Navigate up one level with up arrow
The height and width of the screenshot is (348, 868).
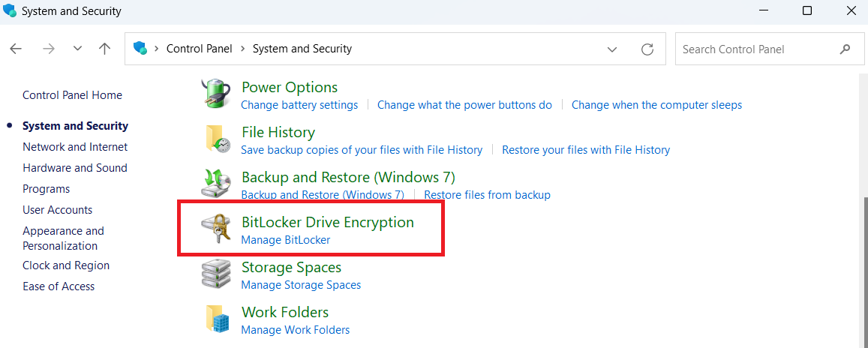click(104, 49)
